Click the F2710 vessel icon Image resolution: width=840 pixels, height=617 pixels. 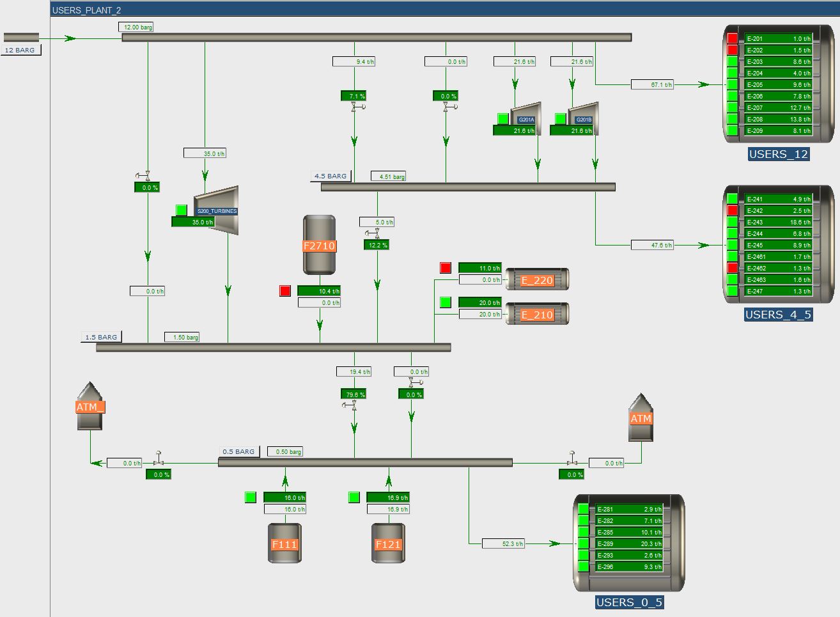(319, 245)
